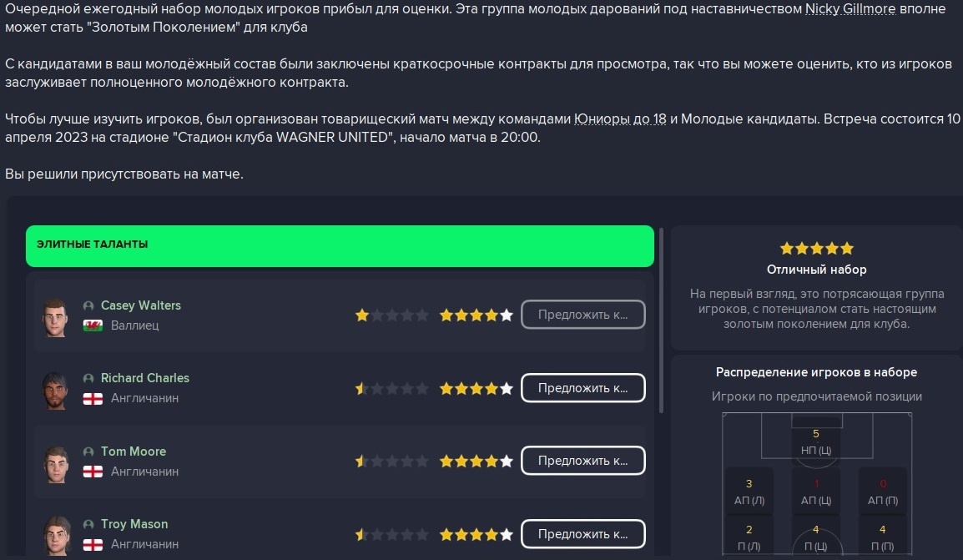963x560 pixels.
Task: Click Tom Moore's portrait image
Action: pos(56,463)
